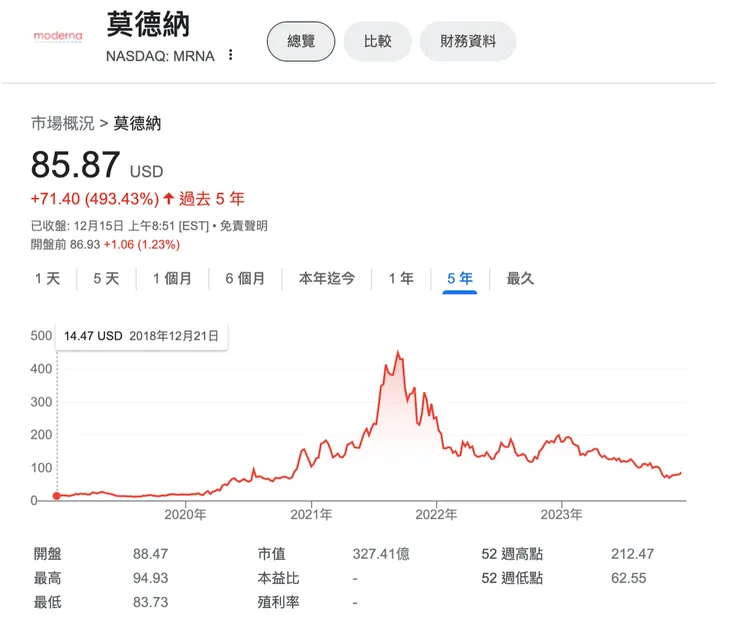This screenshot has height=634, width=740.
Task: Click the 市值 value 327.41億
Action: tap(381, 554)
